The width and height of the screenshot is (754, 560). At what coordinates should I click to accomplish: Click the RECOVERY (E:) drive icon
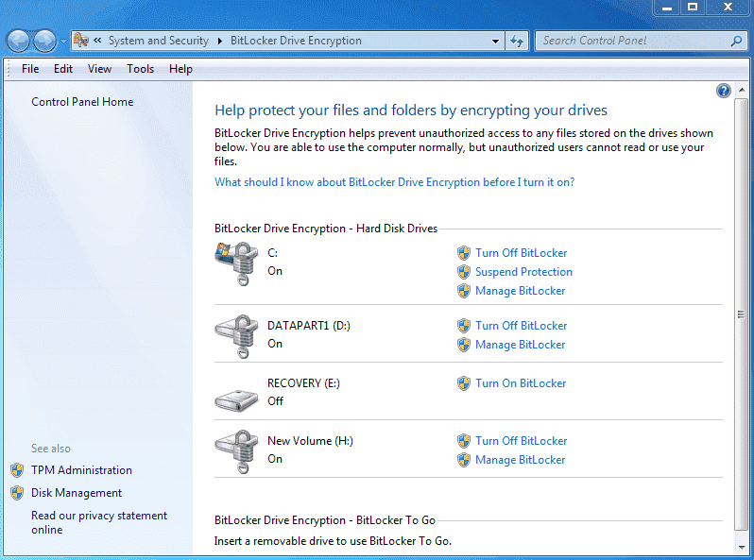[x=236, y=399]
